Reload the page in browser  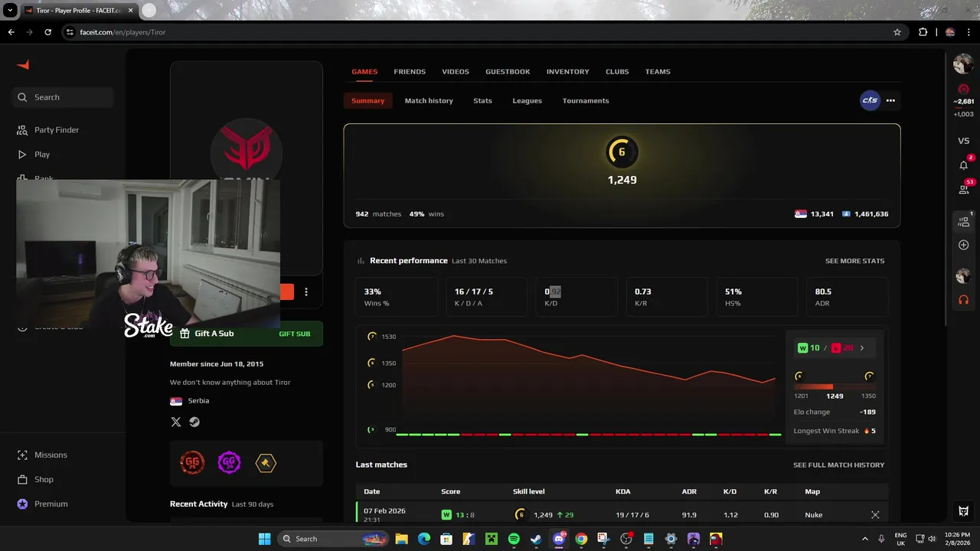(47, 32)
